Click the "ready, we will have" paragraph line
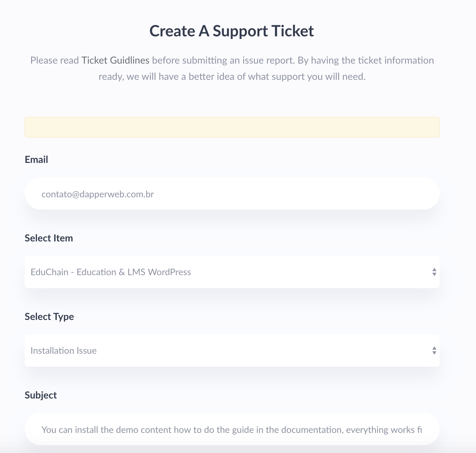The width and height of the screenshot is (476, 453). [232, 77]
